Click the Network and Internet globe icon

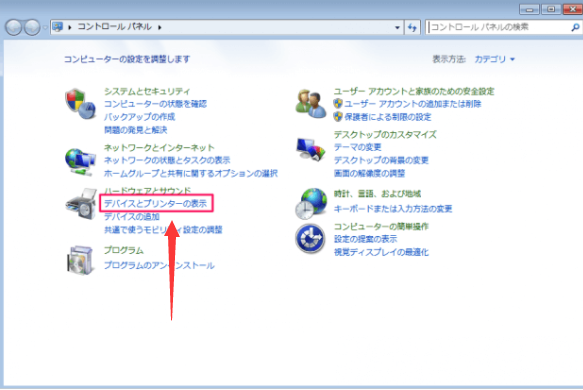[80, 161]
